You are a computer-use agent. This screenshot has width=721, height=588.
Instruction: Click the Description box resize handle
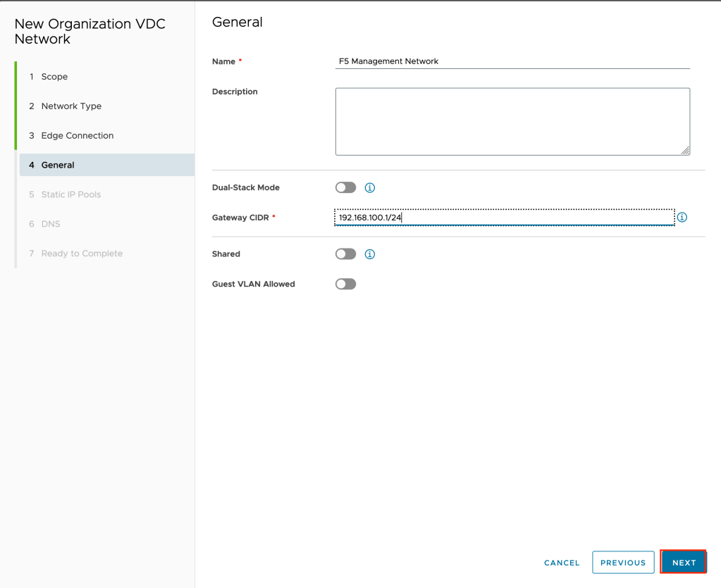pyautogui.click(x=686, y=151)
